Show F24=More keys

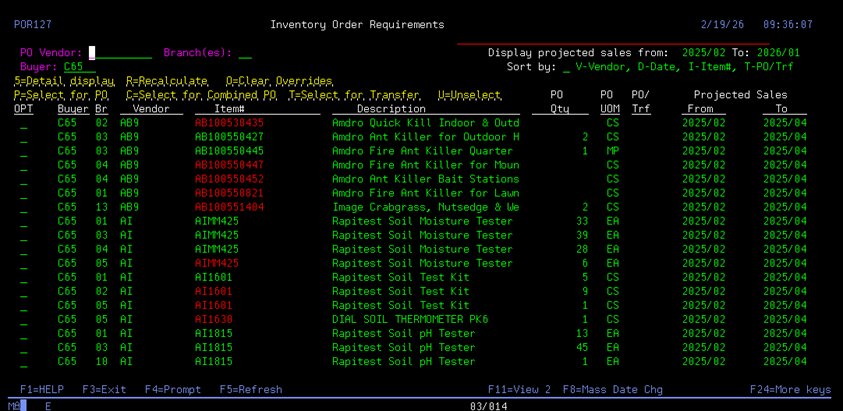tap(790, 389)
